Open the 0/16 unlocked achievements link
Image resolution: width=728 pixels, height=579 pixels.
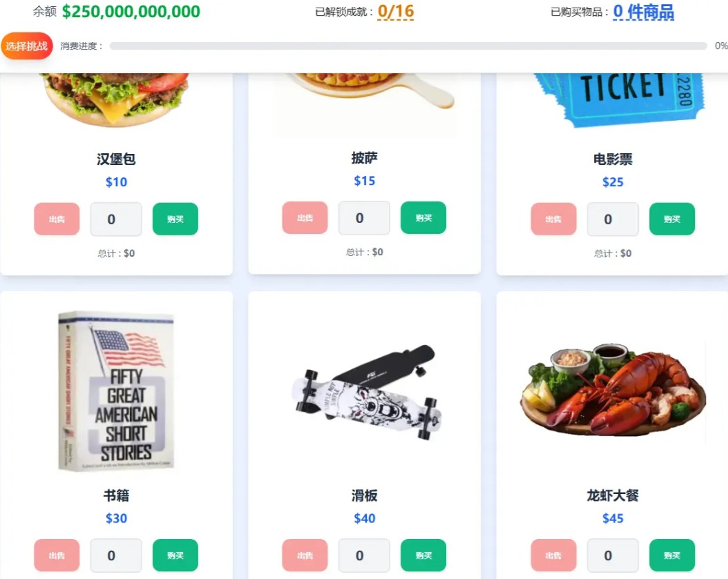396,11
